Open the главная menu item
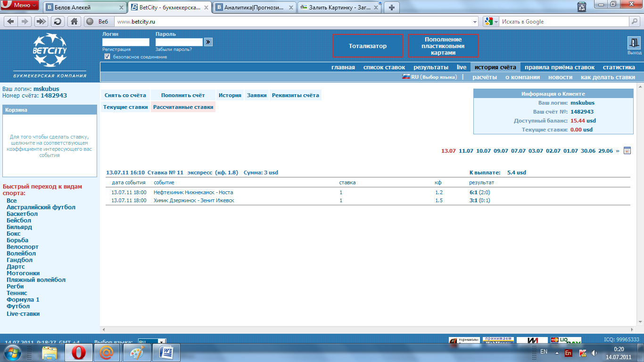 pos(343,67)
